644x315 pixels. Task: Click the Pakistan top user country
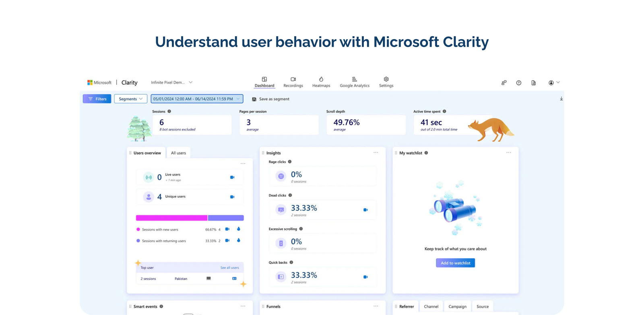click(x=181, y=279)
